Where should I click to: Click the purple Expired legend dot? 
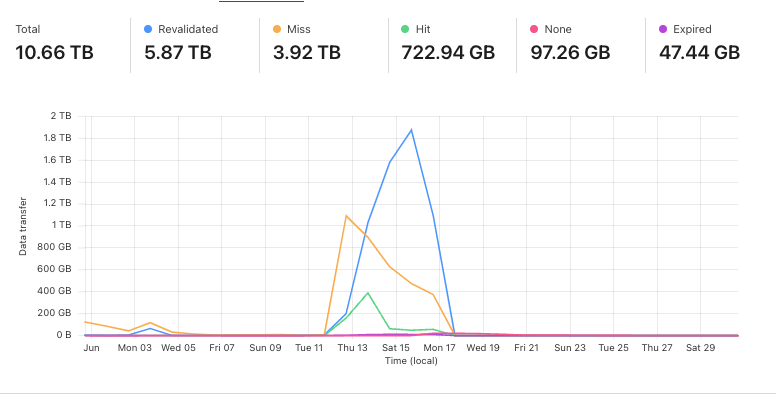pos(663,29)
